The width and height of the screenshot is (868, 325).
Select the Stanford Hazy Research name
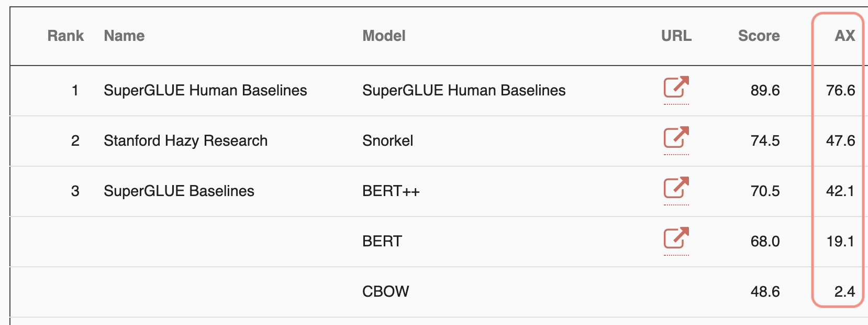pyautogui.click(x=185, y=140)
